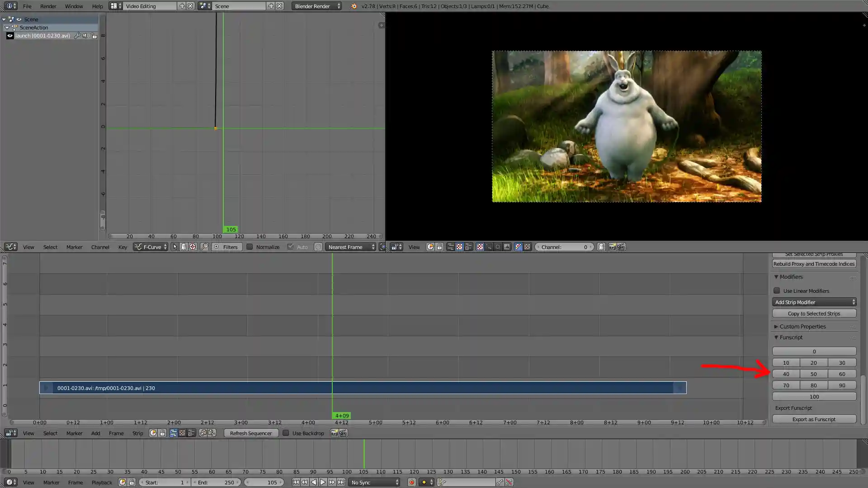Click the red record auto-keyframe button

(411, 482)
